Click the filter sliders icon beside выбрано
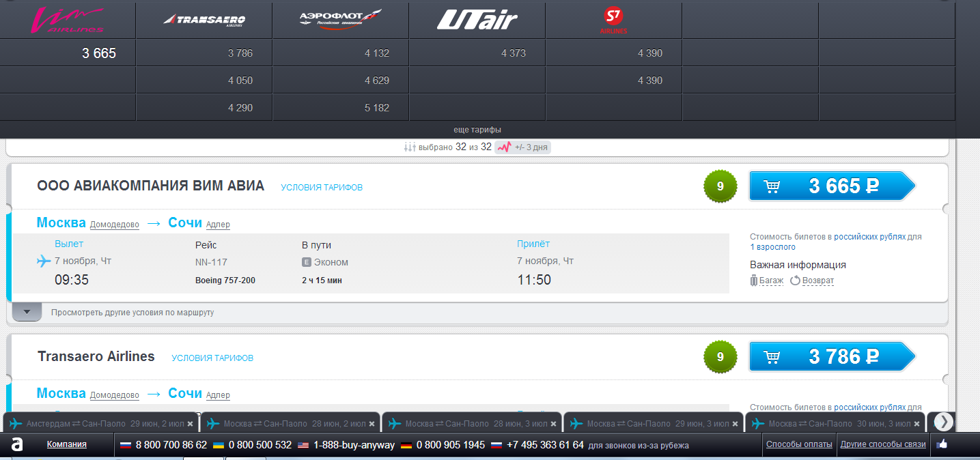Viewport: 980px width, 460px height. (x=410, y=147)
